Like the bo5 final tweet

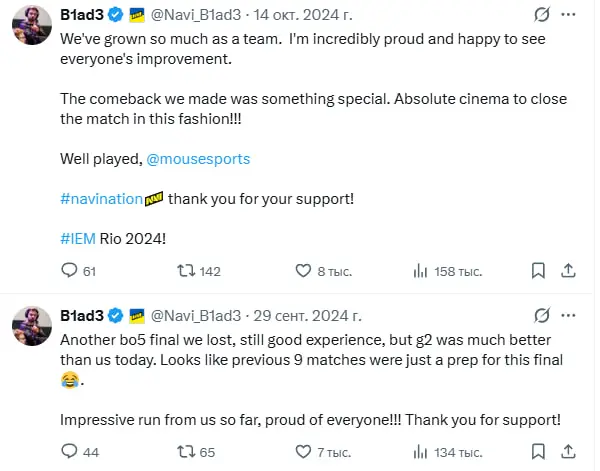pyautogui.click(x=304, y=452)
